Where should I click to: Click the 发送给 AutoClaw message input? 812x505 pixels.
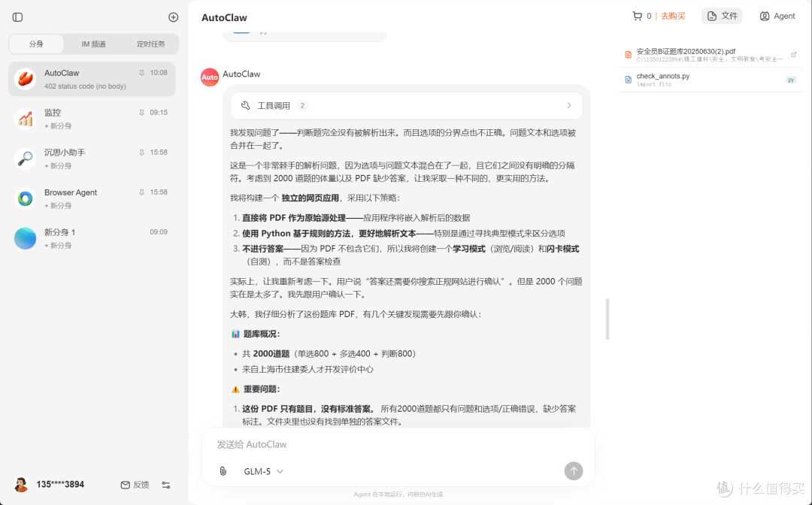click(x=398, y=444)
